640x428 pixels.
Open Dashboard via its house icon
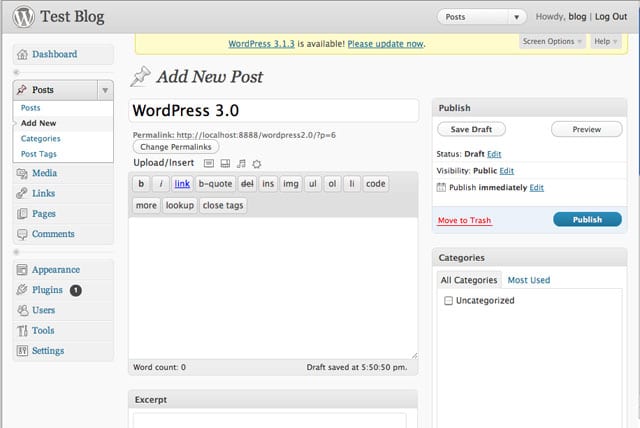22,55
